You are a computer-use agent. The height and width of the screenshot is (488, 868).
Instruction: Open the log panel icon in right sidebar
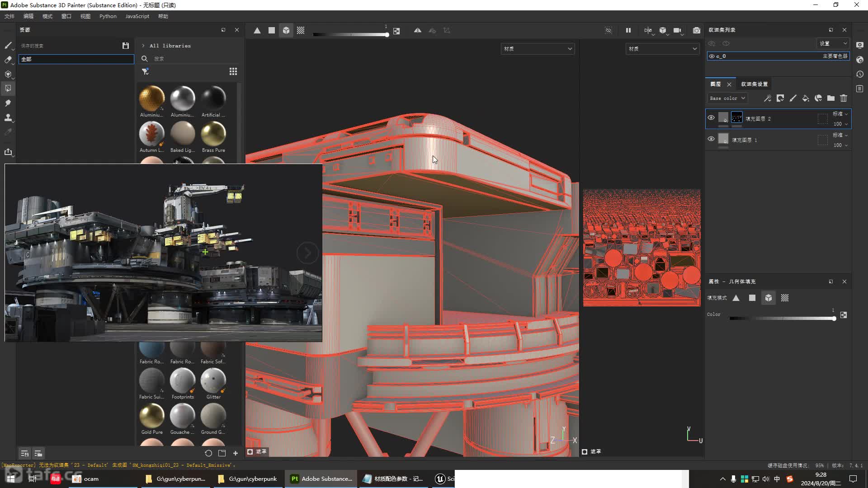pyautogui.click(x=860, y=89)
